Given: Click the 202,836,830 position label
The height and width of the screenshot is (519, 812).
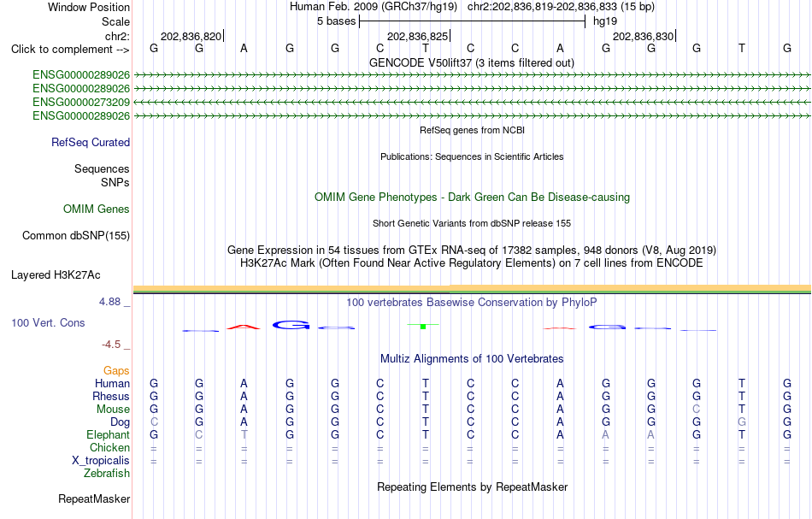Looking at the screenshot, I should (x=643, y=36).
